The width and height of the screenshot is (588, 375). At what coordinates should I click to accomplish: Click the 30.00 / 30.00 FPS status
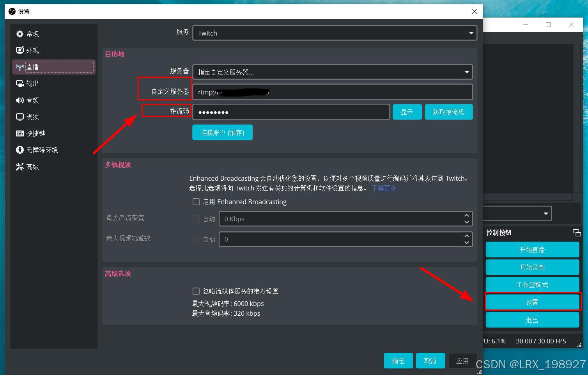541,341
